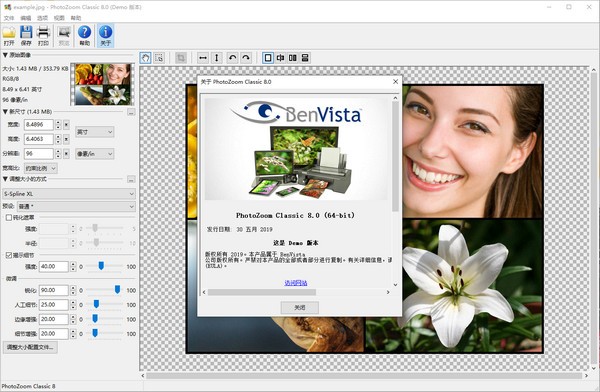
Task: Click the 关闭 button in About dialog
Action: 300,307
